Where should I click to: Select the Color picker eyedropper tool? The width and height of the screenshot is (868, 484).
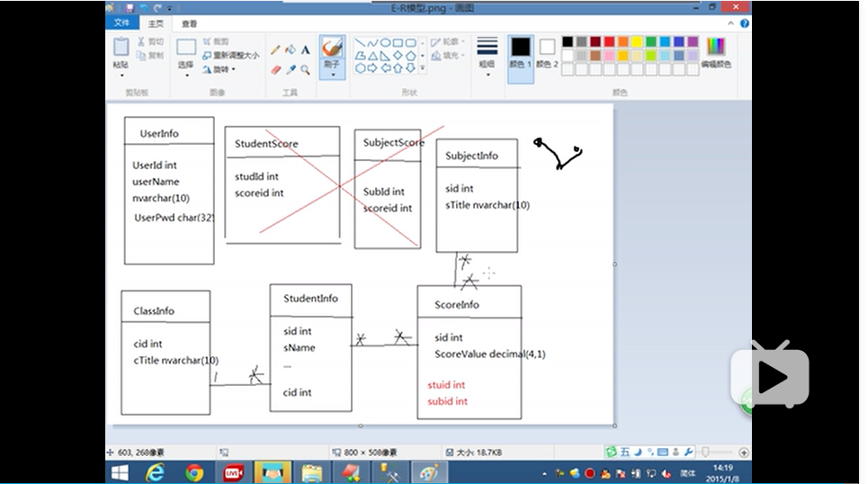[291, 70]
